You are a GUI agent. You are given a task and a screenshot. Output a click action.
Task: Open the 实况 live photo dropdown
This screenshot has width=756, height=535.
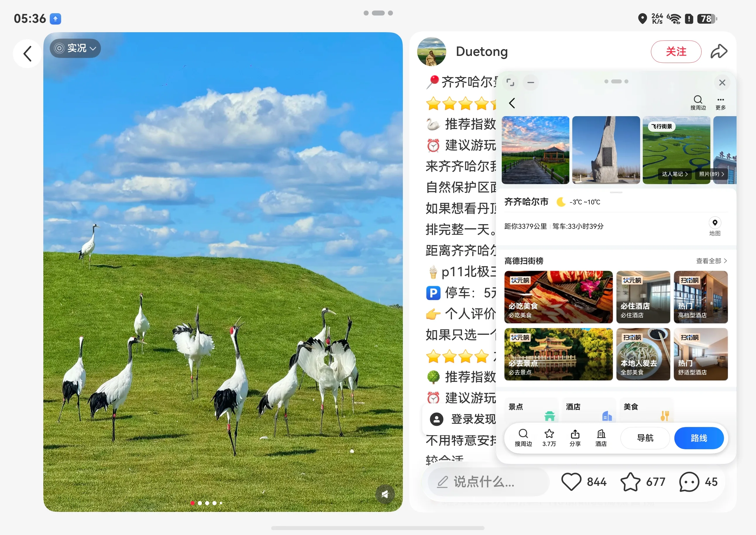(75, 48)
